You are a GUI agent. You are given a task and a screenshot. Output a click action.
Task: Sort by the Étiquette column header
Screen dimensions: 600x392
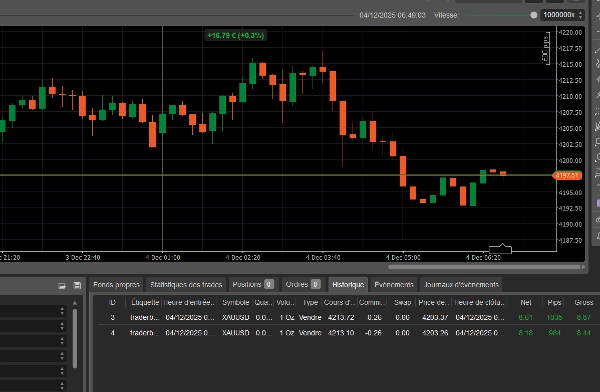(x=145, y=302)
